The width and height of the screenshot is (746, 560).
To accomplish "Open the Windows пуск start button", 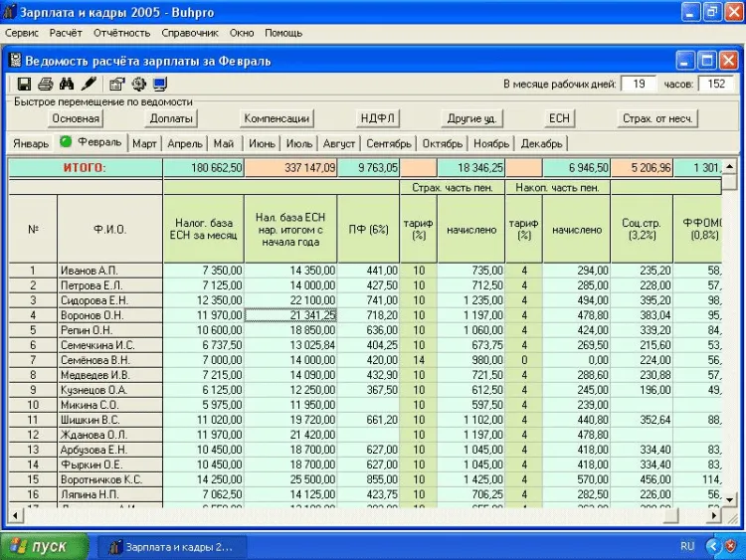I will coord(44,546).
